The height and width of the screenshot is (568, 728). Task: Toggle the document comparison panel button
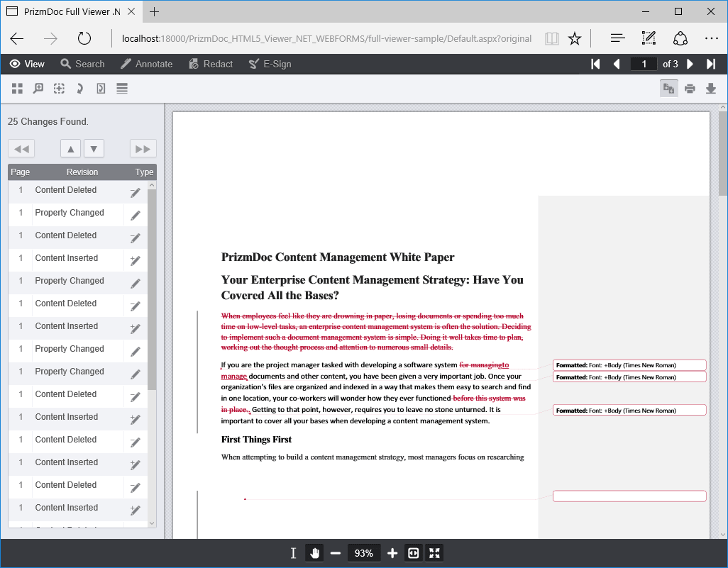(x=668, y=89)
